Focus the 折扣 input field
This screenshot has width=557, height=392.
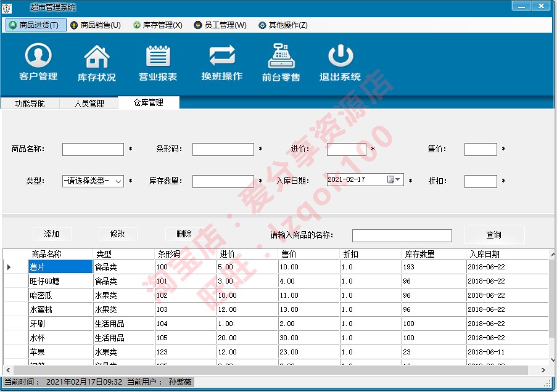[x=481, y=181]
